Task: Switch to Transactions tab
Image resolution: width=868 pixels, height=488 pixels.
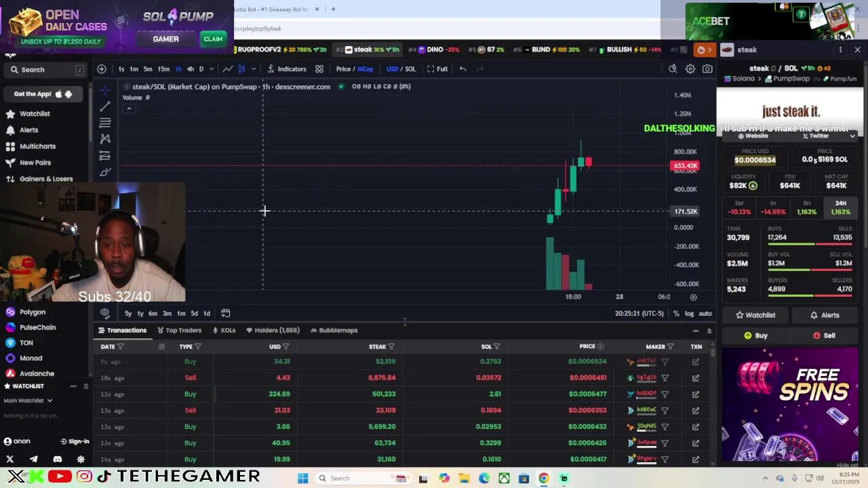Action: coord(122,331)
